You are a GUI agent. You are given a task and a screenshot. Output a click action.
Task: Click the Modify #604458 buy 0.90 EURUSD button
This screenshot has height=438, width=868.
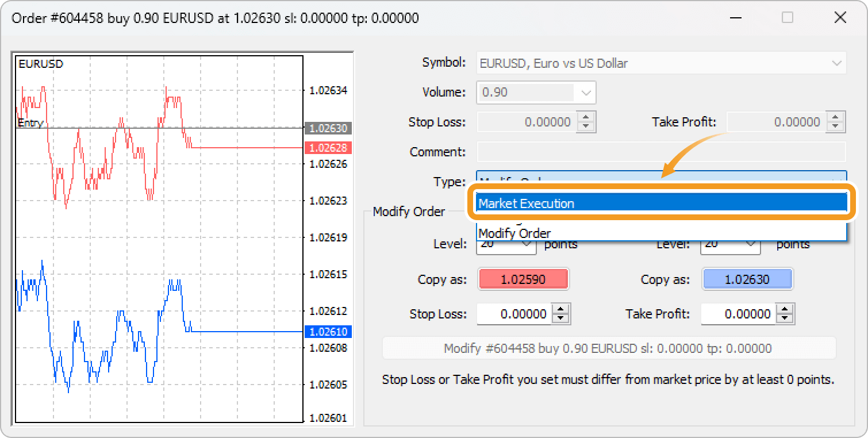click(609, 348)
